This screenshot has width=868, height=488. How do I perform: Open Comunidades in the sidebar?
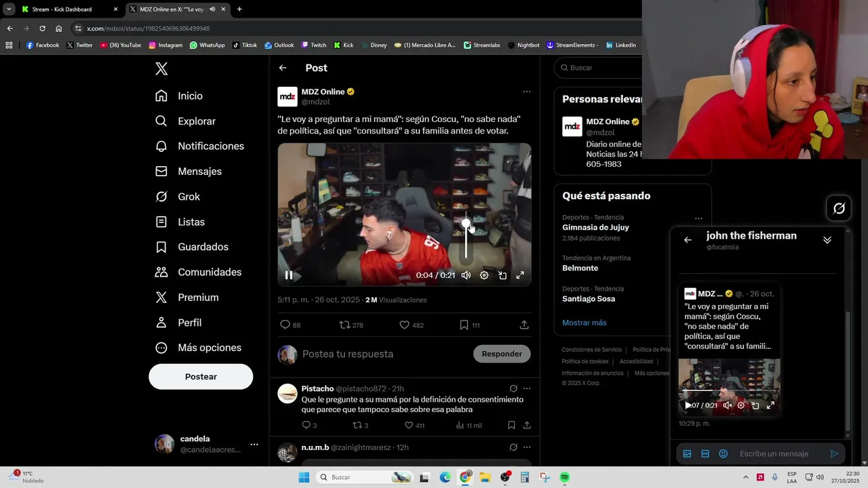tap(198, 272)
